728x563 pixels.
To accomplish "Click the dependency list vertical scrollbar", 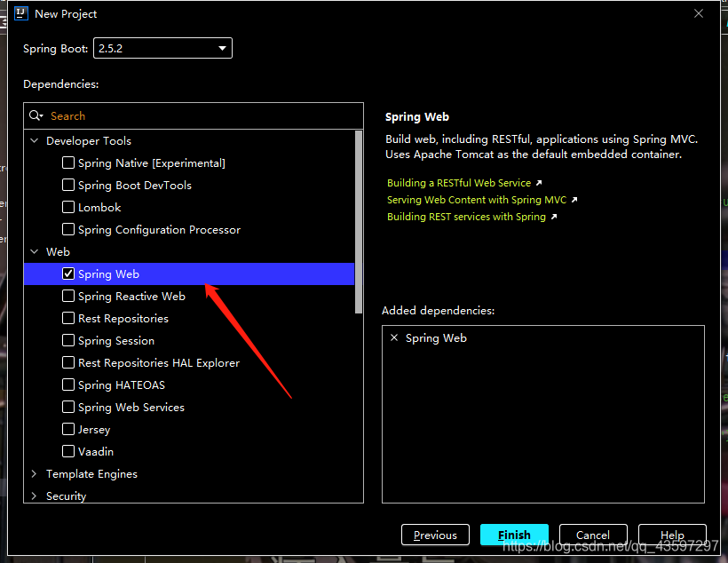I will [359, 222].
